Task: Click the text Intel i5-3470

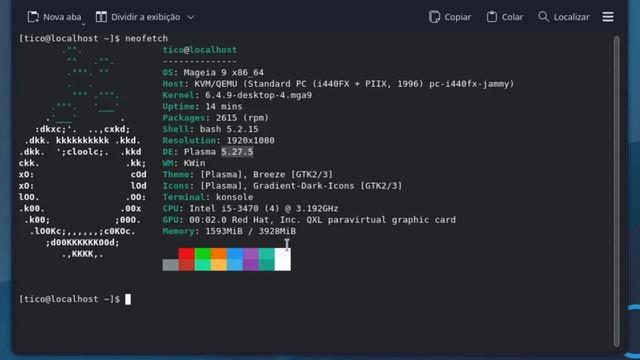Action: point(224,209)
